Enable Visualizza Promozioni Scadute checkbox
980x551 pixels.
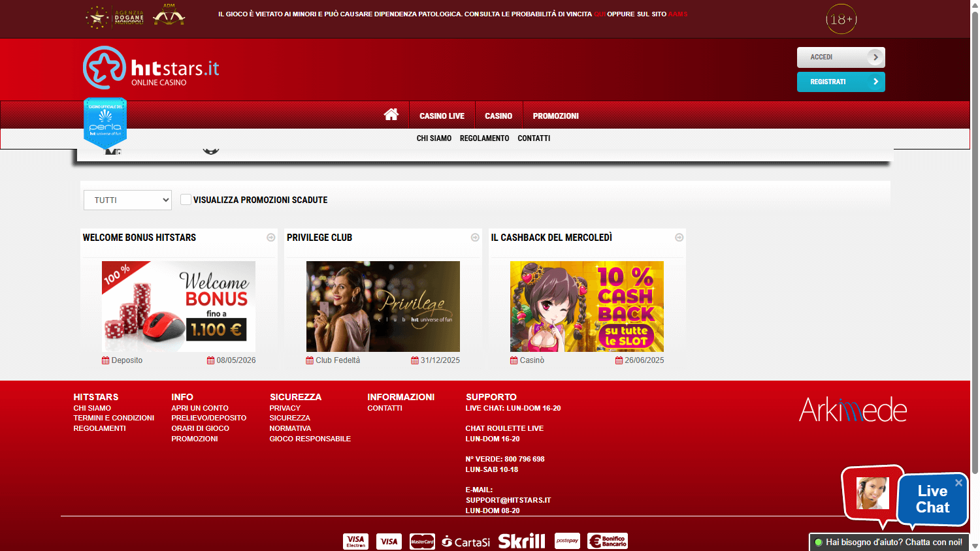186,200
